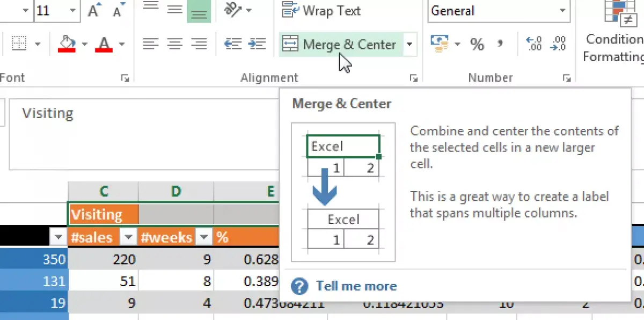Toggle the Bottom Align button
This screenshot has width=644, height=320.
(x=199, y=11)
